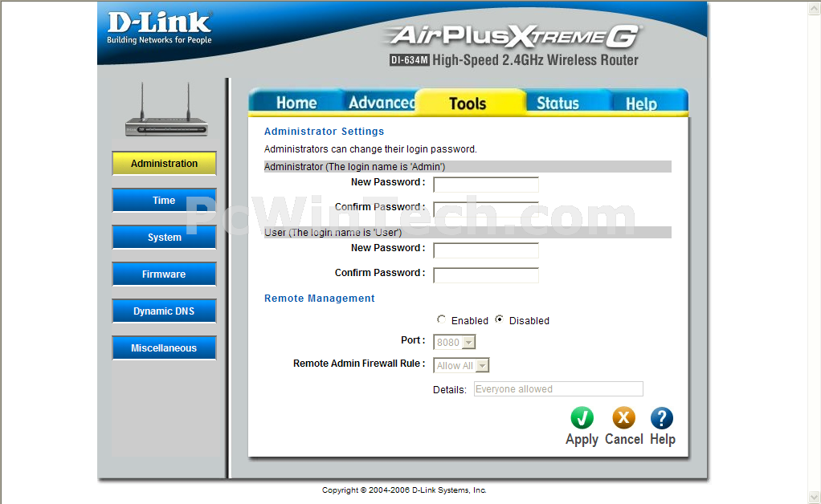This screenshot has height=504, width=821.
Task: Focus the User New Password field
Action: pyautogui.click(x=486, y=250)
